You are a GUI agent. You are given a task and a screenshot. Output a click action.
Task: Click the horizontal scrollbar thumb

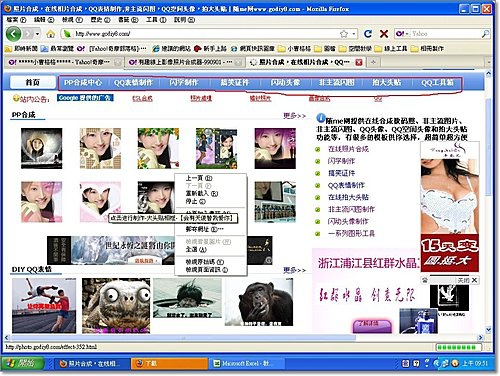pos(183,338)
